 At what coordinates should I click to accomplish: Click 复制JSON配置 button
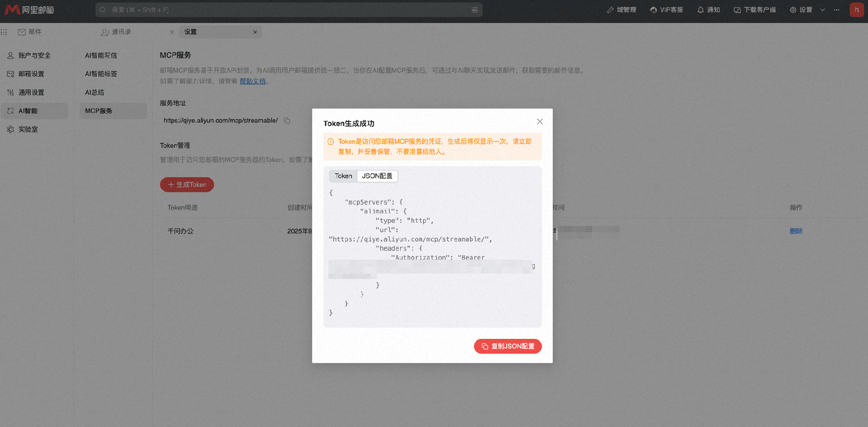tap(508, 347)
